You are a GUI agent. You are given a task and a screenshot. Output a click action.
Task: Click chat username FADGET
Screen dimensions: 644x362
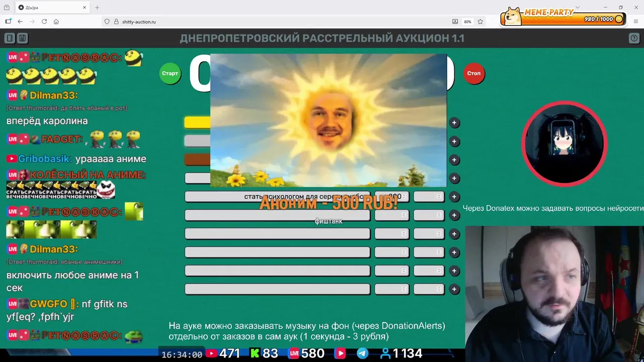[x=61, y=139]
